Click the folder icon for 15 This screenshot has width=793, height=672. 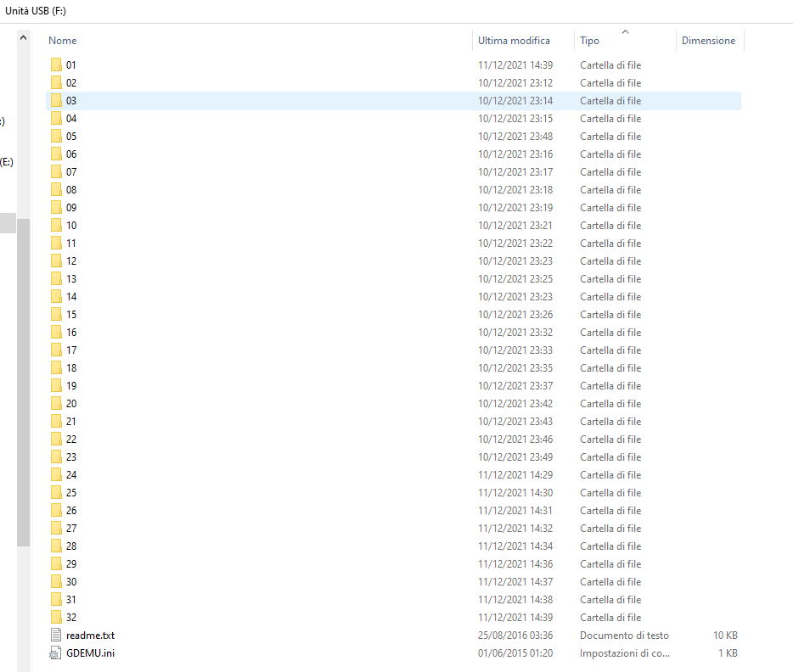(x=56, y=314)
